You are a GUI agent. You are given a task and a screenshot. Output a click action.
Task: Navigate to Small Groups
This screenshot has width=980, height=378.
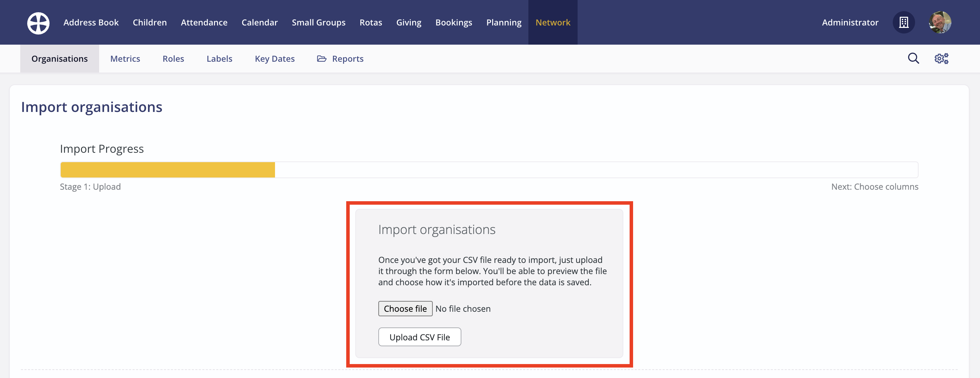318,22
